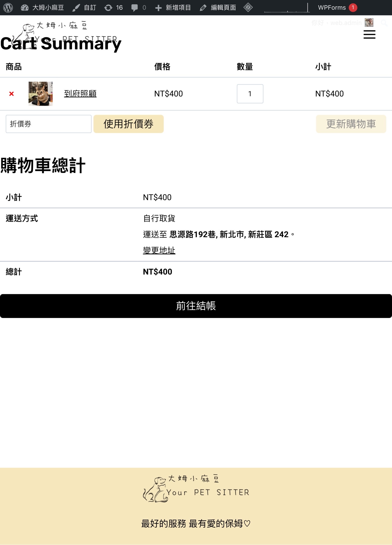This screenshot has height=545, width=392.
Task: Open the 新增項目 menu
Action: pyautogui.click(x=173, y=8)
